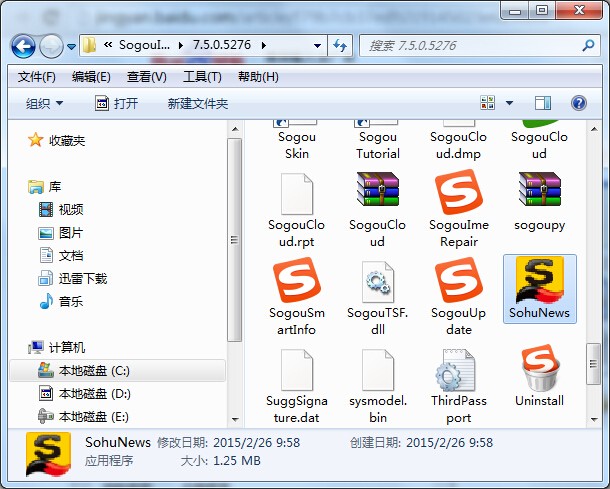This screenshot has height=489, width=610.
Task: Open the 文件(F) menu
Action: 36,77
